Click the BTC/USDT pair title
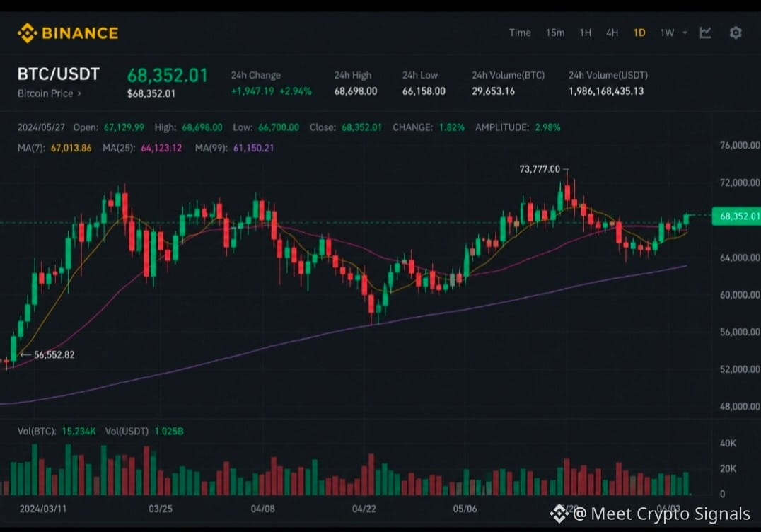Screen dimensions: 761x532 (x=58, y=74)
